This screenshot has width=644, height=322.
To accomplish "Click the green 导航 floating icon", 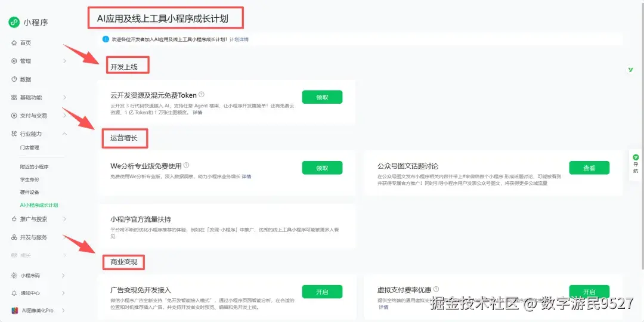I will pyautogui.click(x=636, y=157).
